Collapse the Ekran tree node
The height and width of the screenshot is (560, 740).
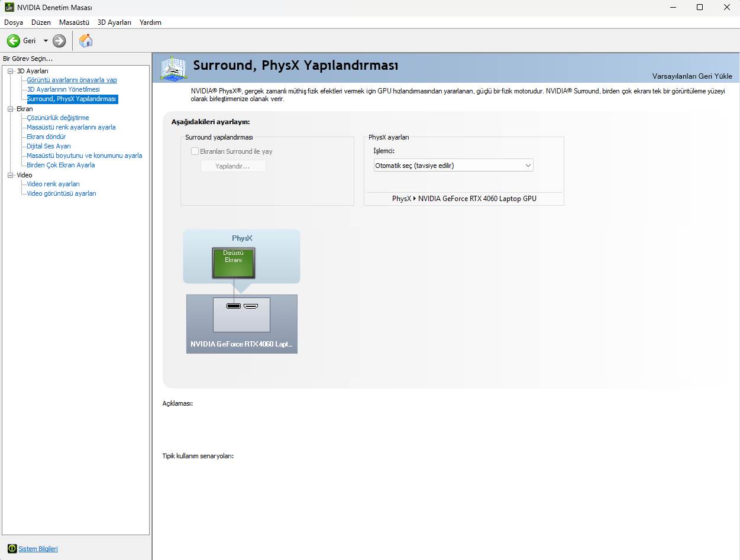click(11, 109)
